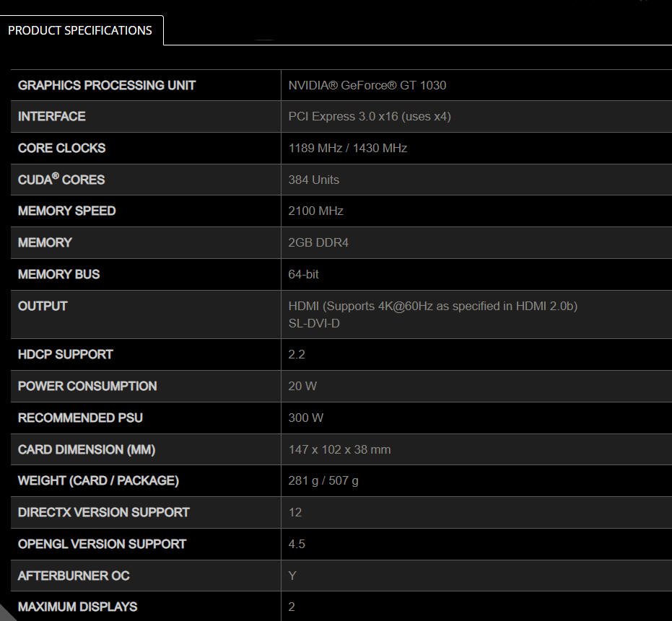
Task: Select the NVIDIA GeForce GT 1030 value
Action: coord(367,85)
